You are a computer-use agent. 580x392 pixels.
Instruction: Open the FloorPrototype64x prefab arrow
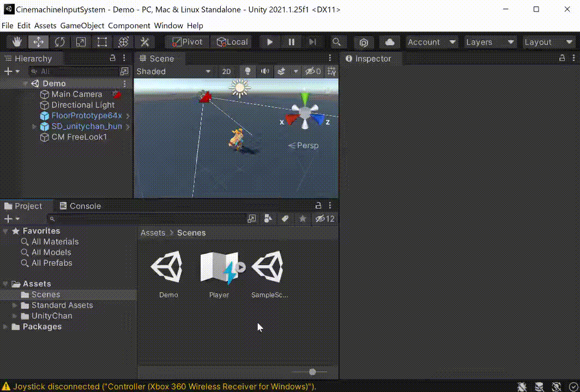128,116
